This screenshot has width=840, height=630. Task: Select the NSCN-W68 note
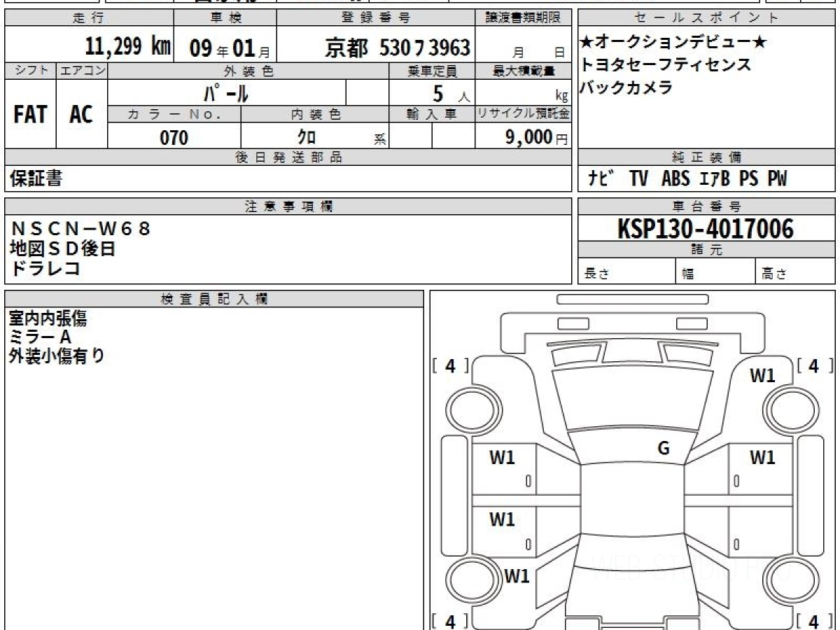click(80, 228)
